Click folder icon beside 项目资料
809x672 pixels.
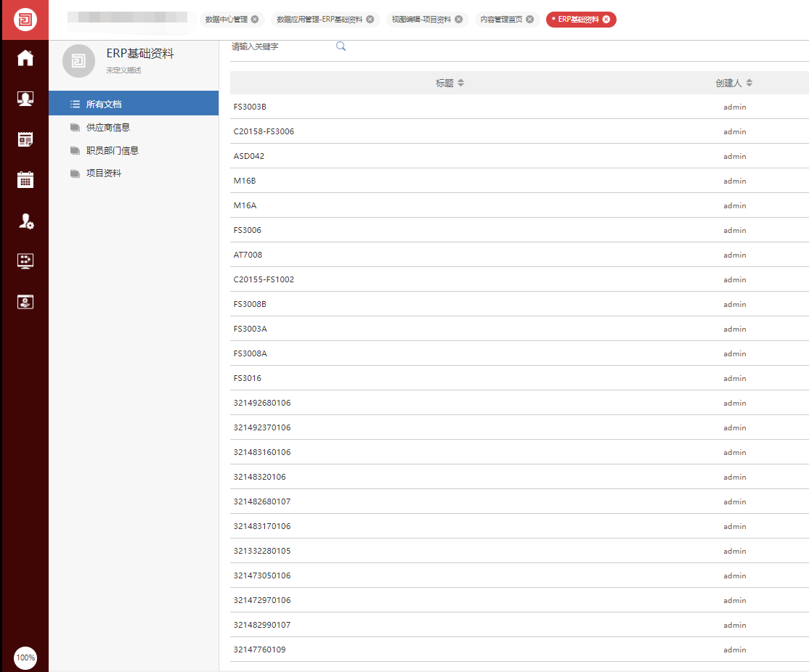pos(75,173)
